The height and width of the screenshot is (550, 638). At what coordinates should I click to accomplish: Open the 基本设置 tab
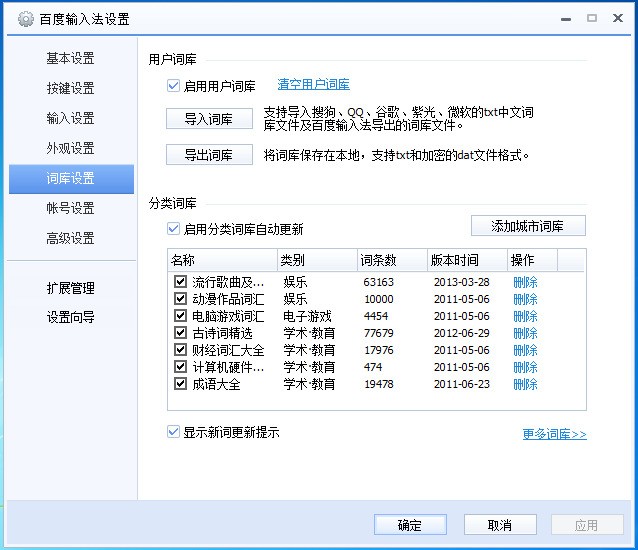tap(70, 58)
